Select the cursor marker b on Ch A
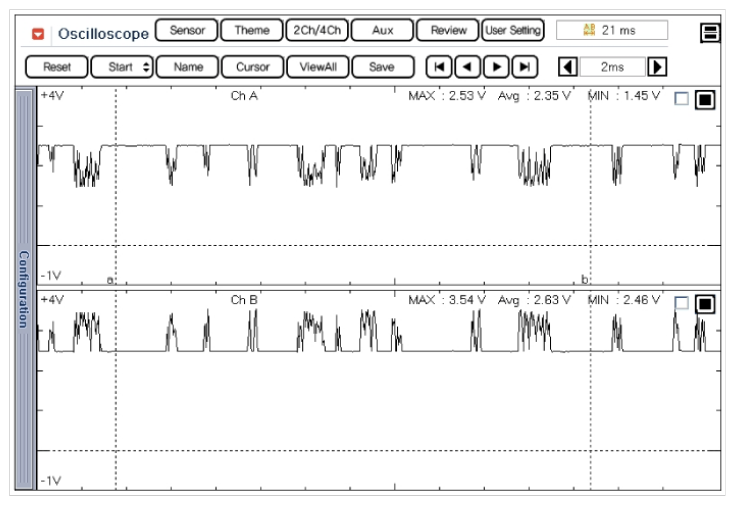Screen dimensions: 735x505 click(x=585, y=279)
